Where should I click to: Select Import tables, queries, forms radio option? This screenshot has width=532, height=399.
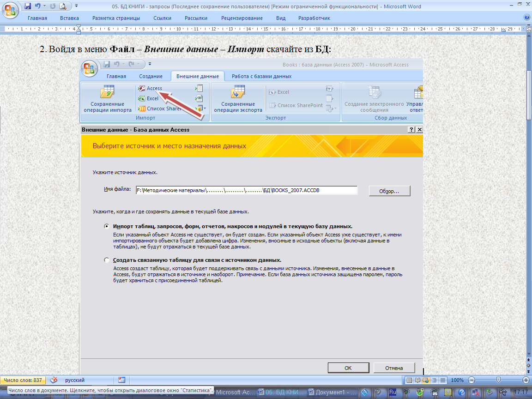(x=107, y=226)
